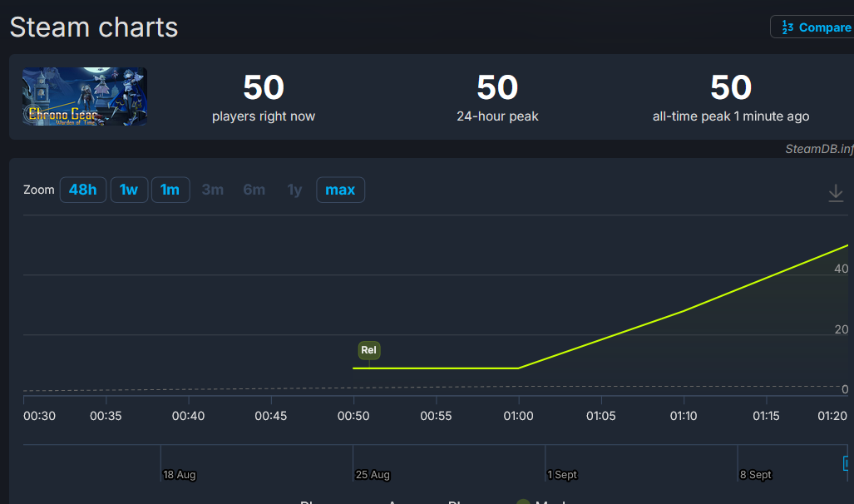Select the disabled 3m zoom option

coord(212,190)
